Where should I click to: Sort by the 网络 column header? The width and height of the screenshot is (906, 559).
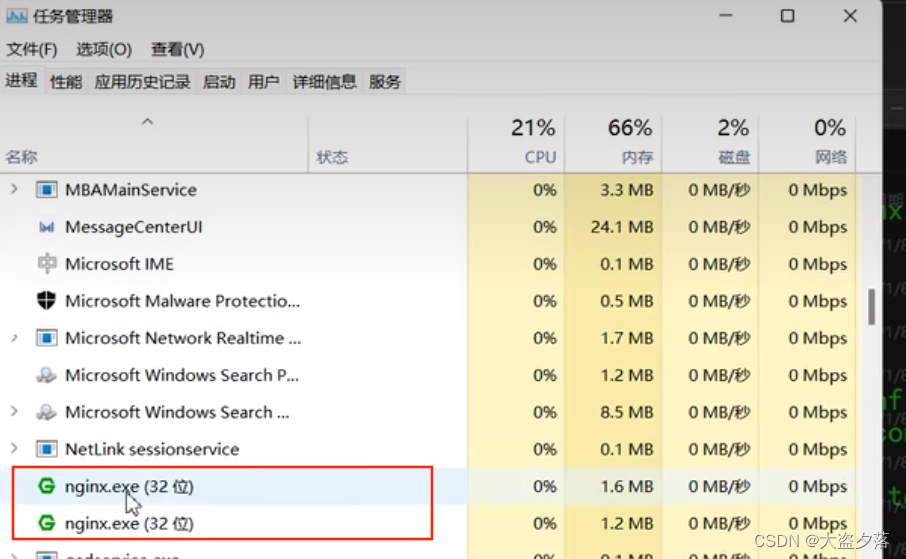(807, 145)
